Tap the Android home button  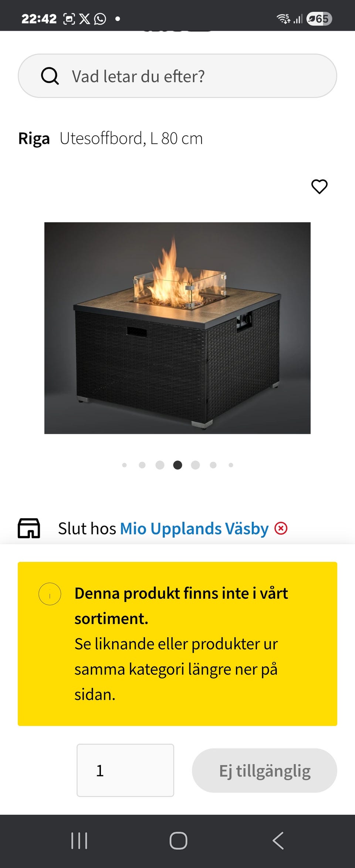pos(178,841)
